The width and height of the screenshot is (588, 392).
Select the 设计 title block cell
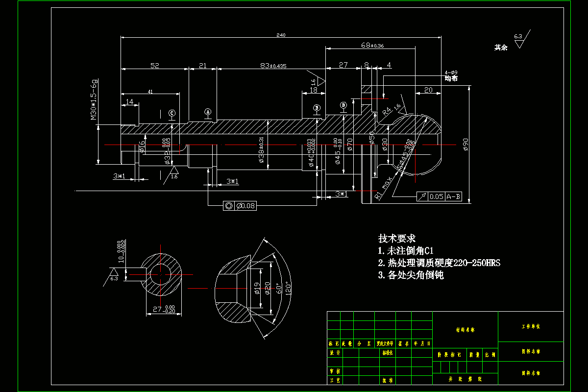[334, 353]
